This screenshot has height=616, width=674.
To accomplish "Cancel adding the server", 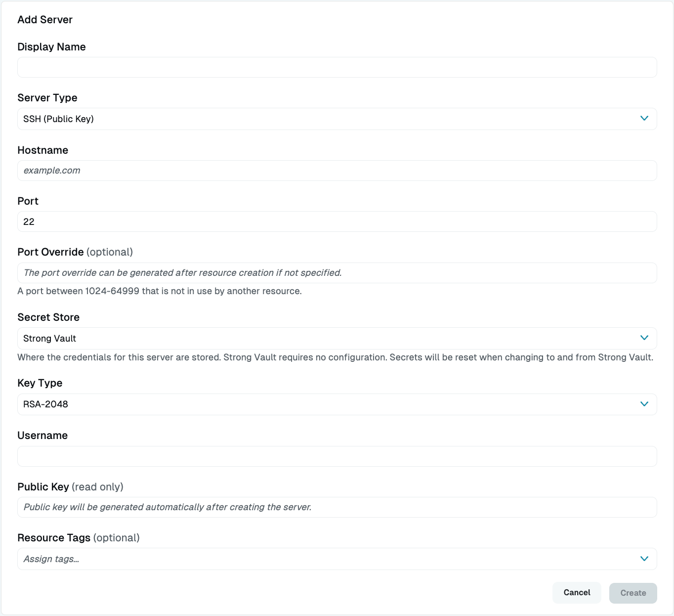I will (x=577, y=593).
